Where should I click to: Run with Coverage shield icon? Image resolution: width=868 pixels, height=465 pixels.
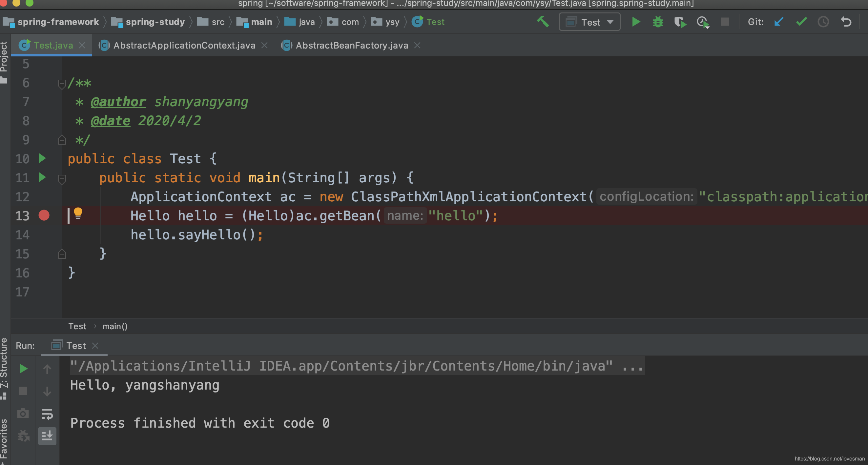tap(680, 22)
